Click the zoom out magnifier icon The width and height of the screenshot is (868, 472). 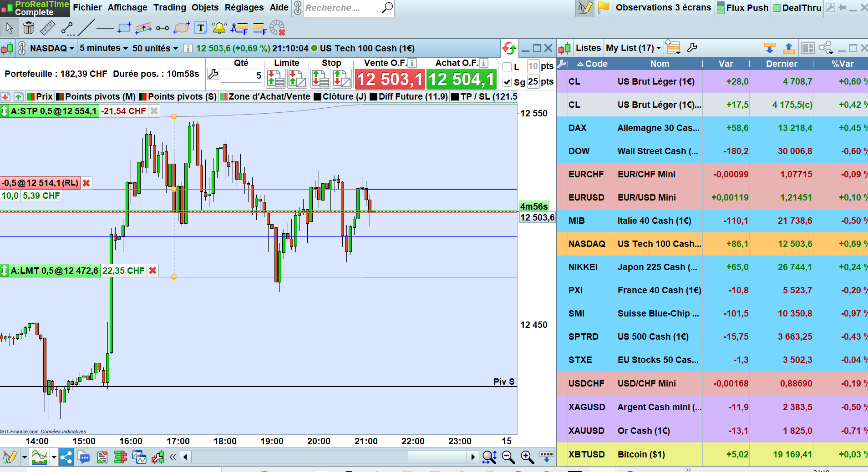pyautogui.click(x=508, y=457)
